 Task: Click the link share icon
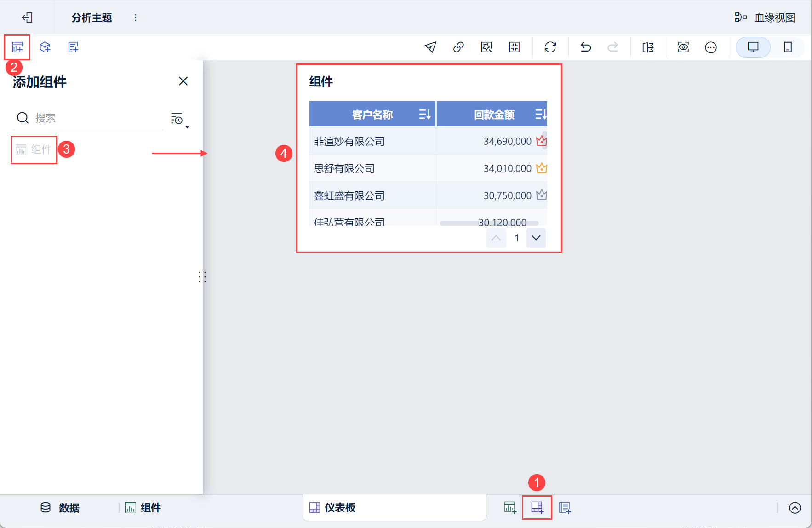pos(458,47)
